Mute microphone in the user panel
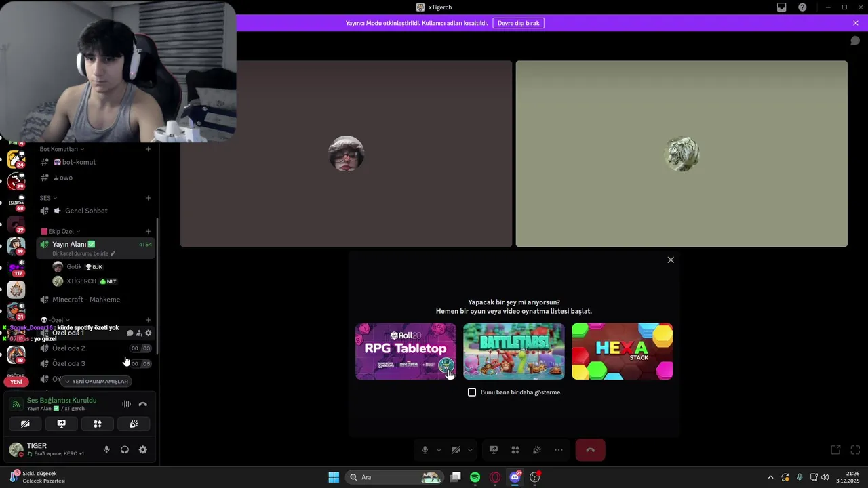Viewport: 868px width, 488px height. [x=106, y=449]
